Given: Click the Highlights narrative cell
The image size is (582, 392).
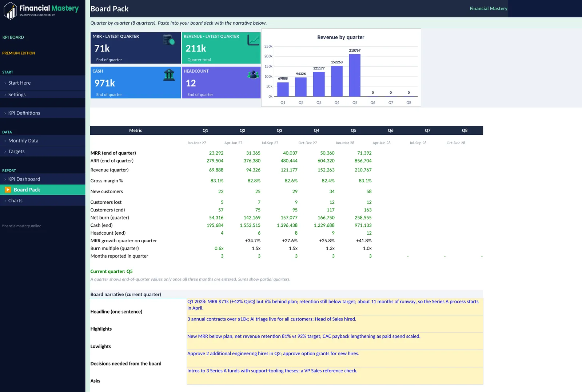Looking at the screenshot, I should pos(335,324).
